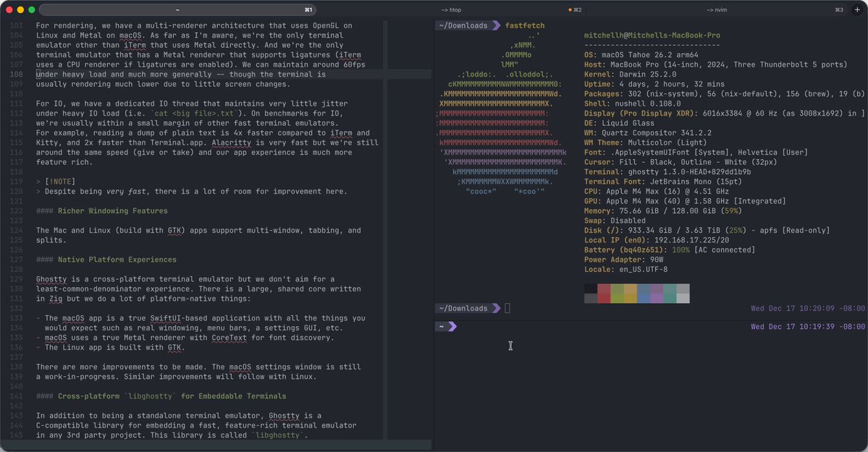Click 'mitchellh@Mitchells-MacBook-Pro' header text

click(652, 35)
